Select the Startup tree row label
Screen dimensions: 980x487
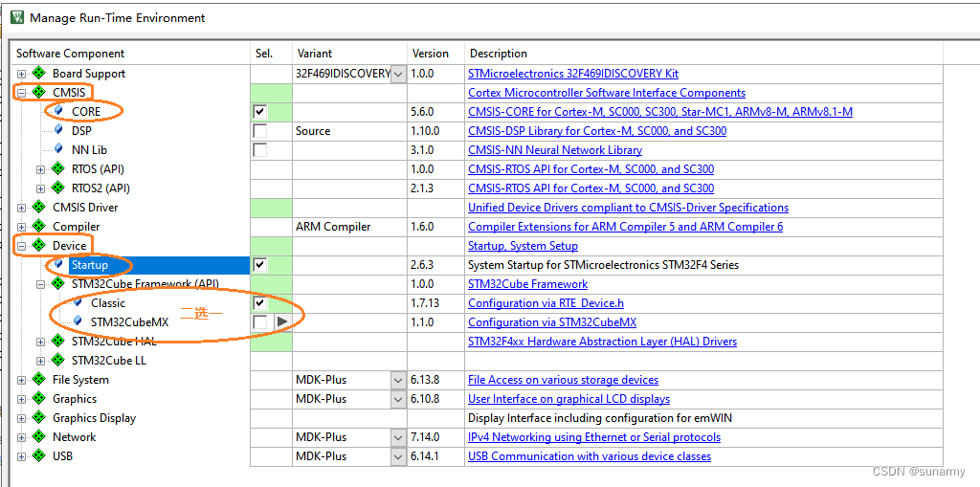point(89,265)
